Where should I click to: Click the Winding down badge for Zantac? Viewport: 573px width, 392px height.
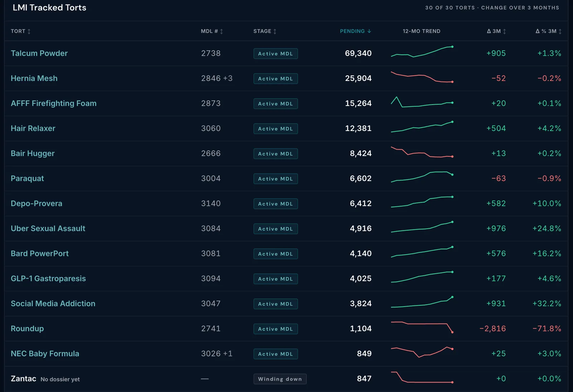[280, 379]
